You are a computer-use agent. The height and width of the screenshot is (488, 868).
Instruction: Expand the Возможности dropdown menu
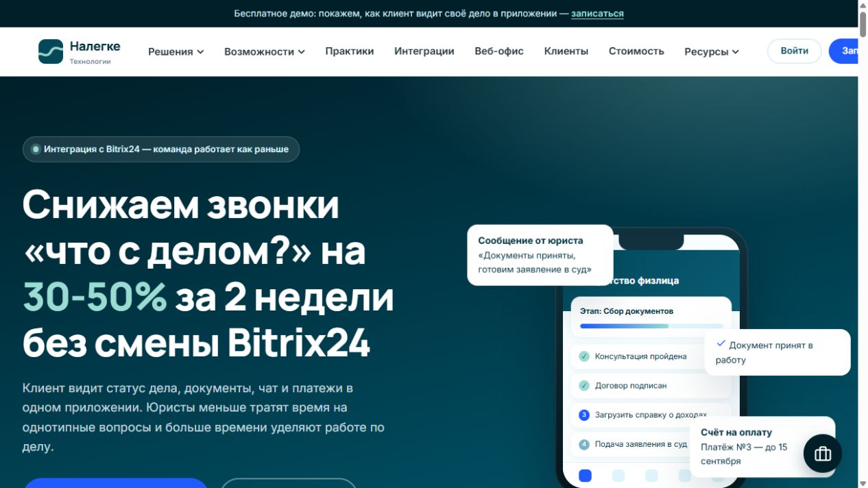click(265, 51)
